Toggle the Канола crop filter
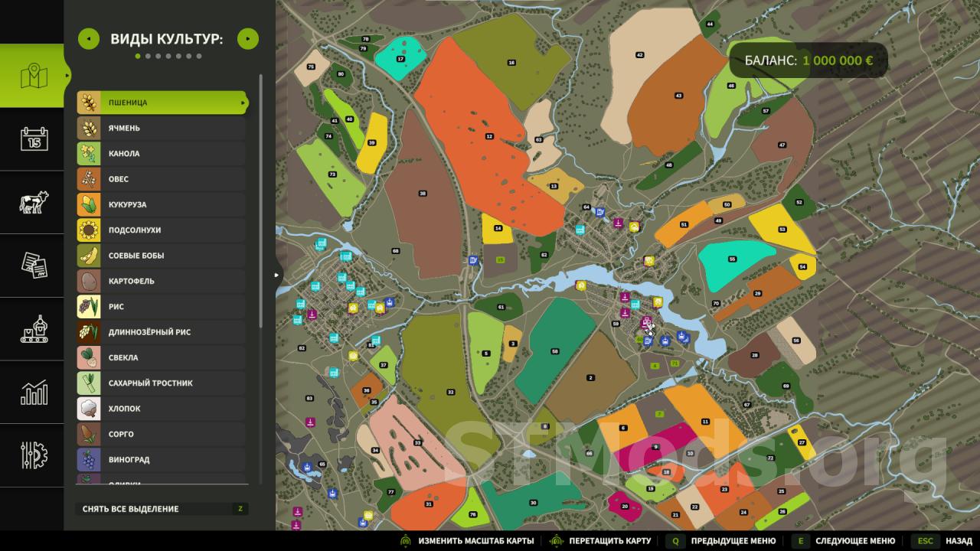The image size is (980, 551). coord(161,153)
